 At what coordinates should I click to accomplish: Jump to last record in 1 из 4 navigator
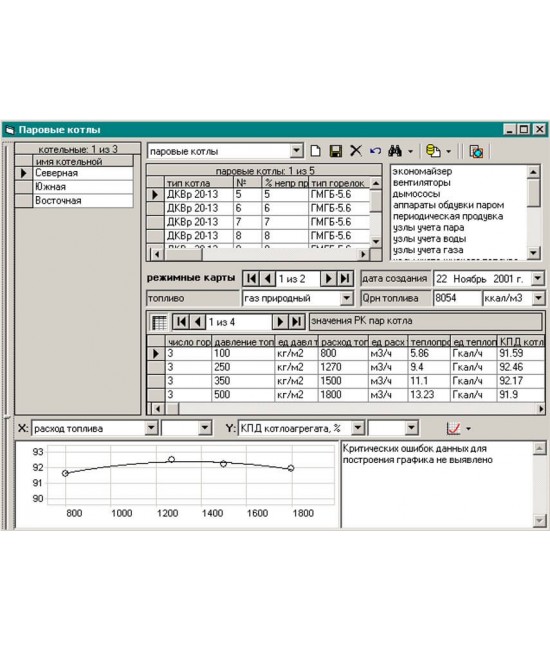[296, 321]
